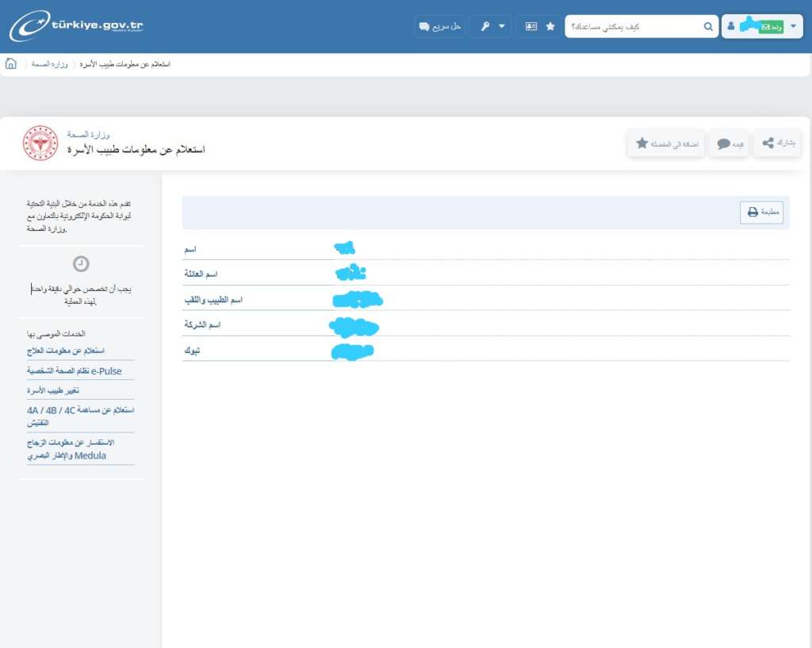The image size is (812, 648).
Task: Click the Ministry of Health emblem
Action: coord(40,143)
